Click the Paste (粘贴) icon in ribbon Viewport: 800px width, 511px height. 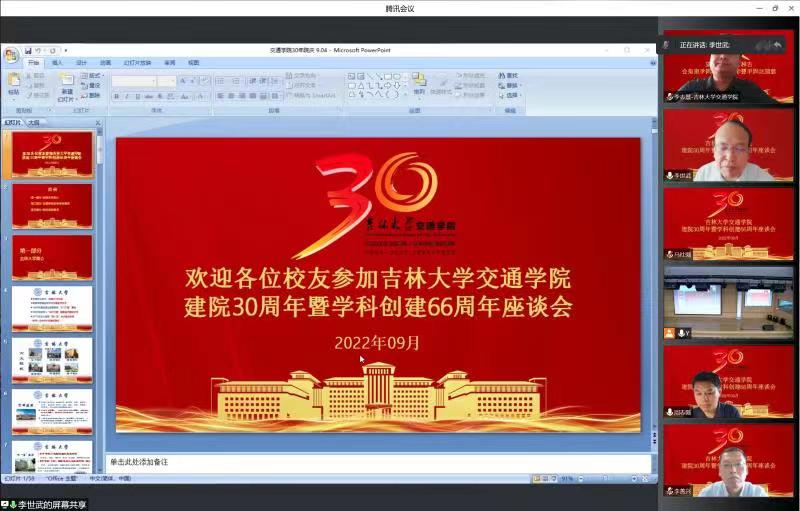(14, 82)
